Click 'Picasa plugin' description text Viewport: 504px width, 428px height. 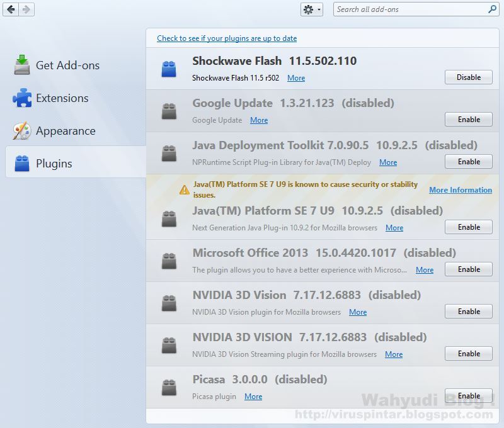pos(214,397)
